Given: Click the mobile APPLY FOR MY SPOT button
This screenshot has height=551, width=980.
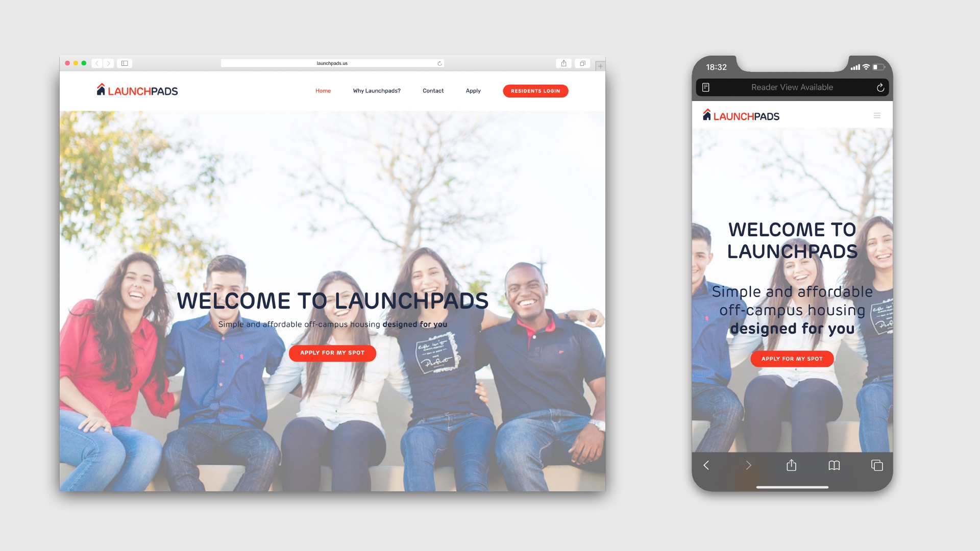Looking at the screenshot, I should [x=793, y=358].
